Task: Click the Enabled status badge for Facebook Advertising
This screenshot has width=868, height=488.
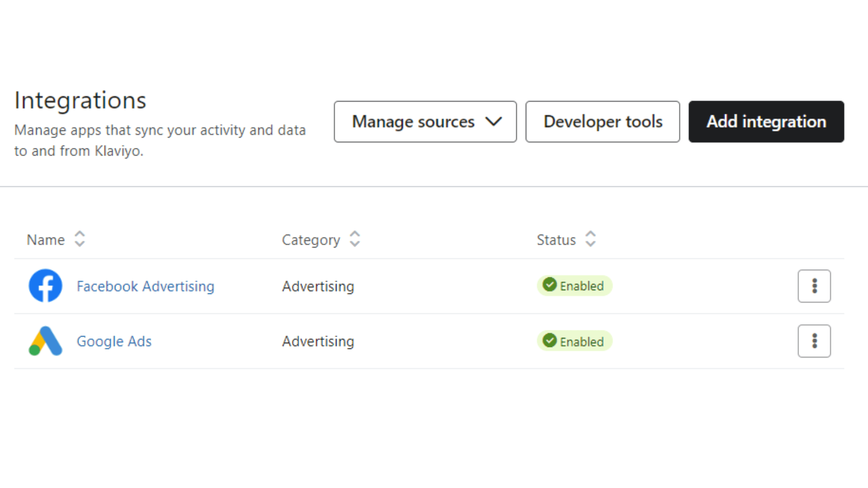Action: [x=574, y=286]
